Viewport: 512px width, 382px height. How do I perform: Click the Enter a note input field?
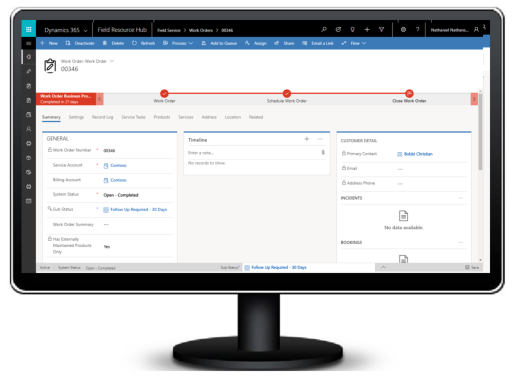pos(253,153)
